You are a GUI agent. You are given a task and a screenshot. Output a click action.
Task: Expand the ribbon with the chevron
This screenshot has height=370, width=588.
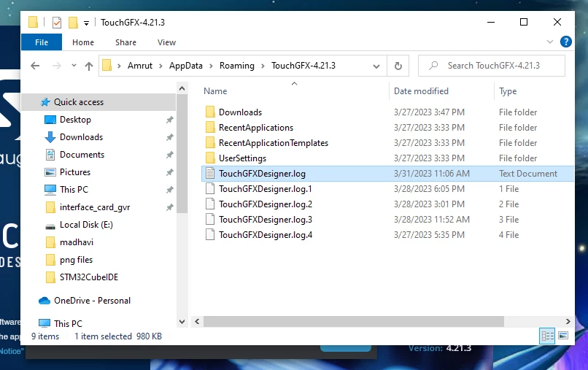550,42
